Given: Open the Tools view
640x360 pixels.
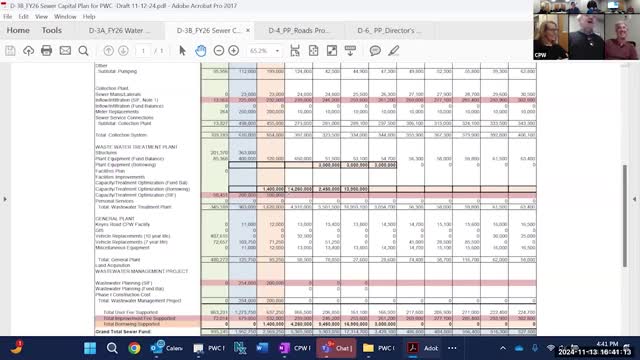Looking at the screenshot, I should tap(51, 30).
